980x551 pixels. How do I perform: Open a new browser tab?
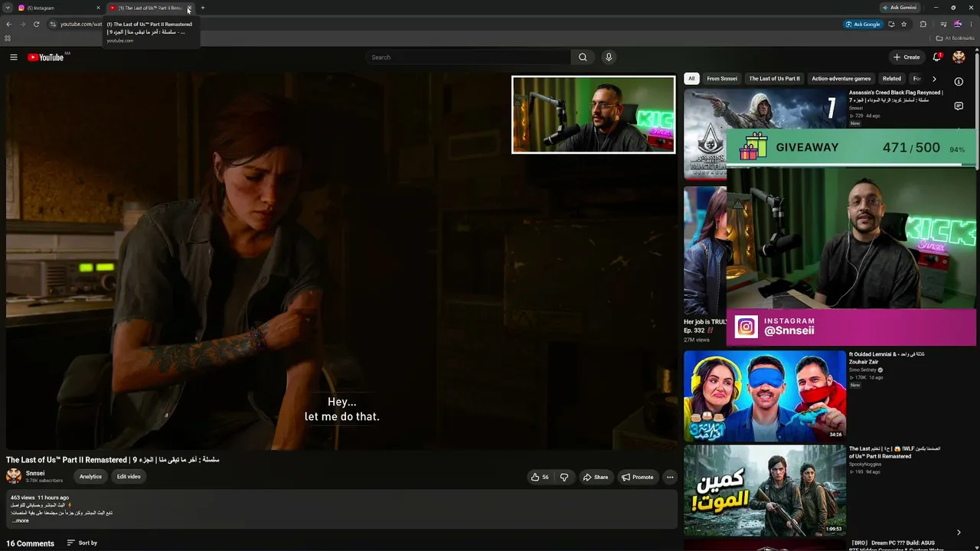[x=202, y=8]
